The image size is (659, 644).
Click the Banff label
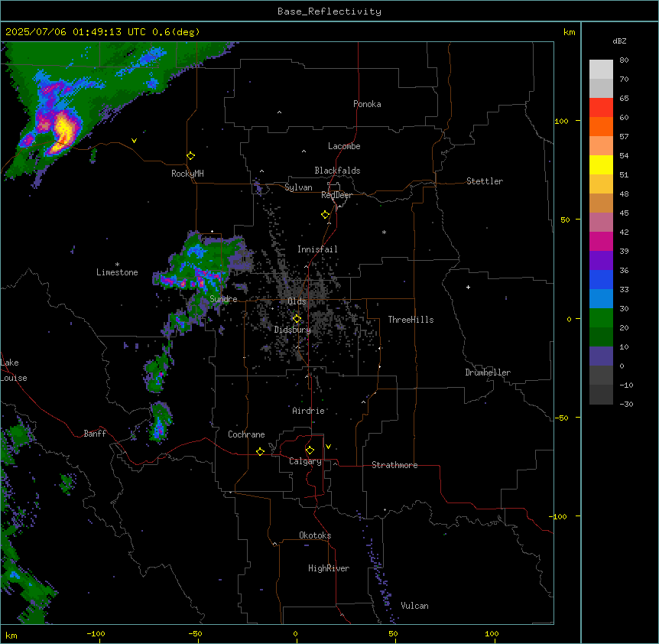pos(95,434)
